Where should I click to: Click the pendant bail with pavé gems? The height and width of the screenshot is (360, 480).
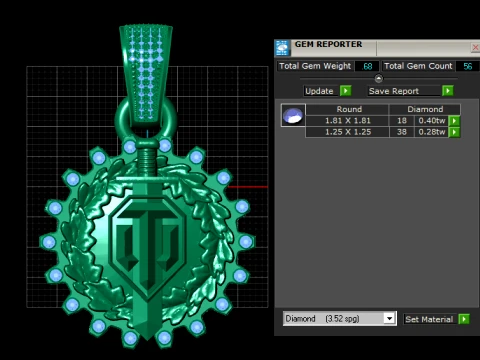tap(146, 73)
